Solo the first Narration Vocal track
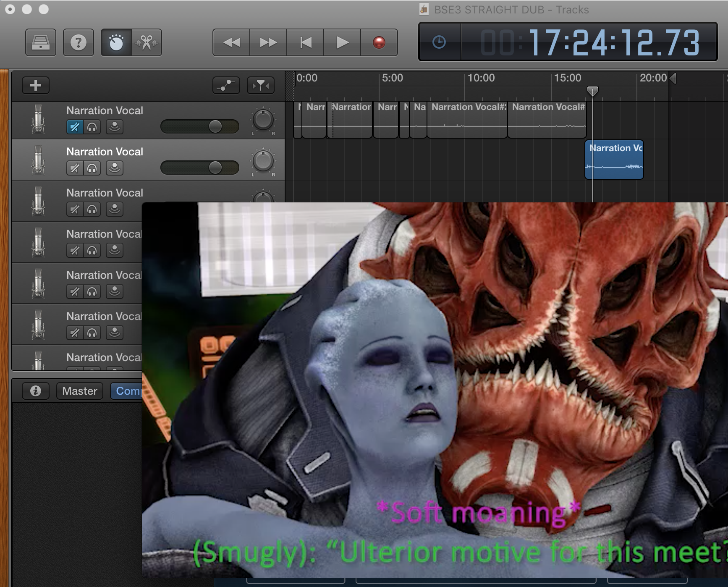This screenshot has height=587, width=728. (92, 127)
